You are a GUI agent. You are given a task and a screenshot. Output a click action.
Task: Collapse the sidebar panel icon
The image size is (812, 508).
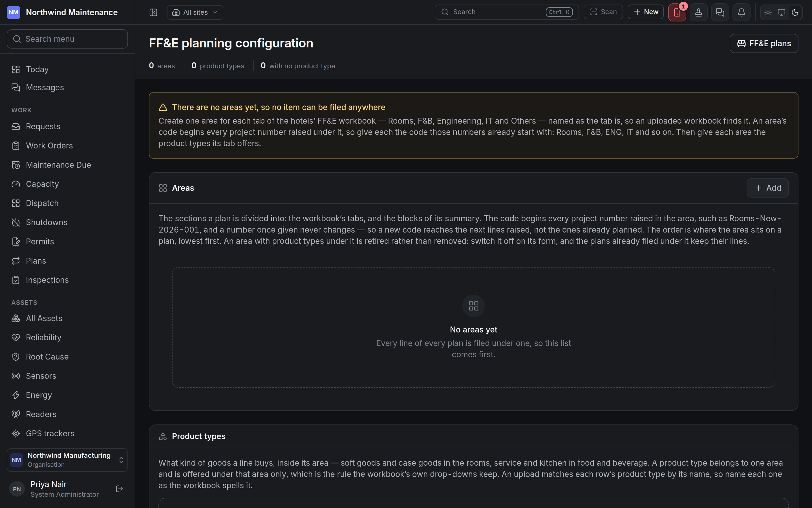coord(153,12)
